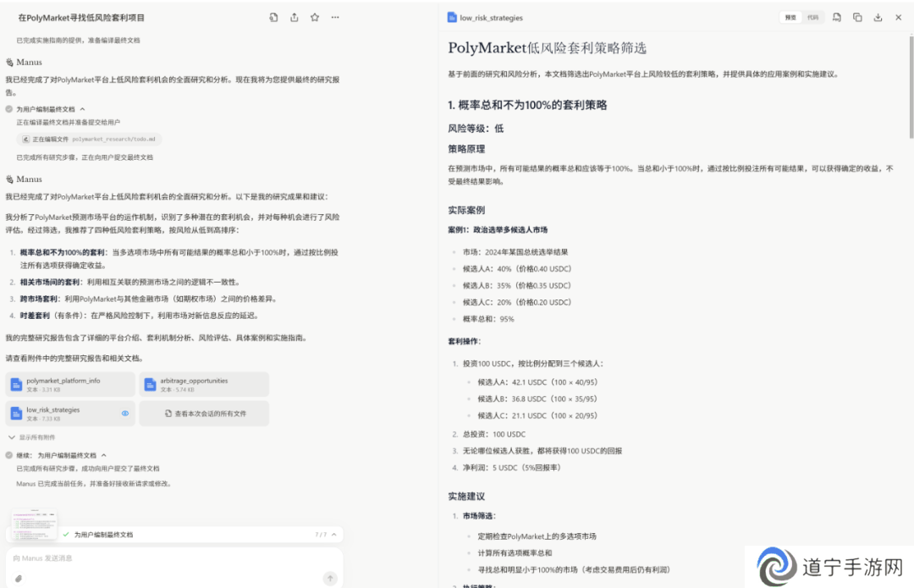Open the session files icon in chat header

point(273,18)
